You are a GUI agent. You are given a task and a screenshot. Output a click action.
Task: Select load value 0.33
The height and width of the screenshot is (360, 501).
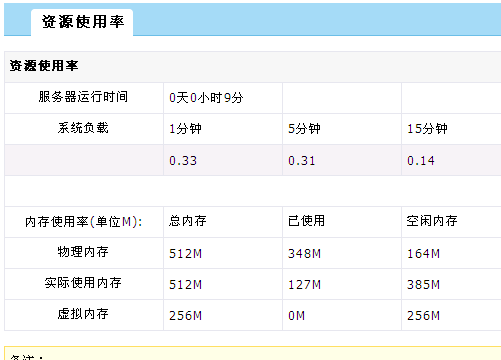(183, 161)
